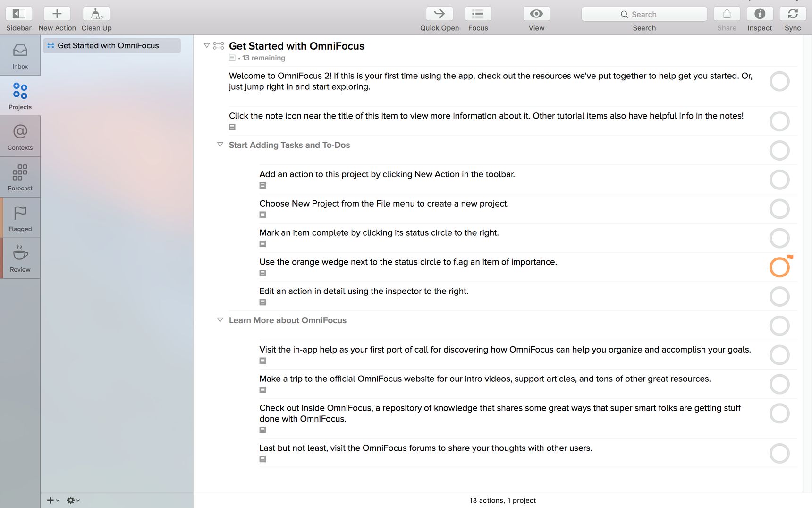Show note for Inside OmniFocus task
Screen dimensions: 812x508
[262, 430]
